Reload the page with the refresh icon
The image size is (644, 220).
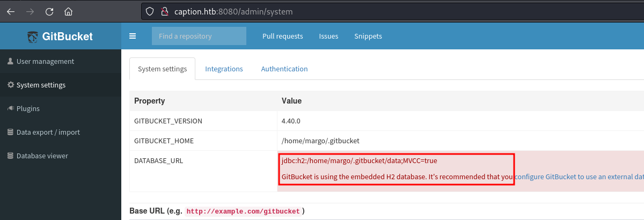click(49, 11)
